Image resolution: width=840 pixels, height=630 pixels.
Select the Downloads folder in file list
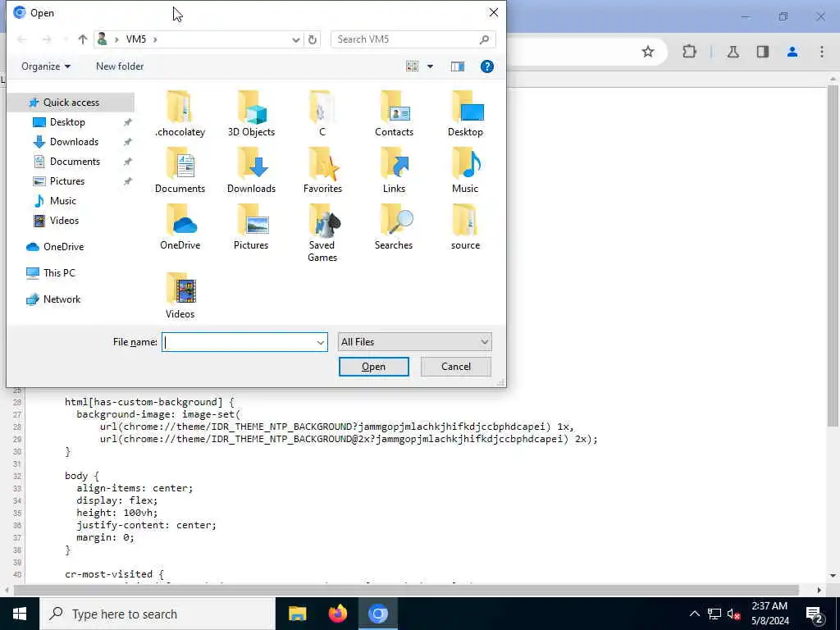click(x=251, y=171)
